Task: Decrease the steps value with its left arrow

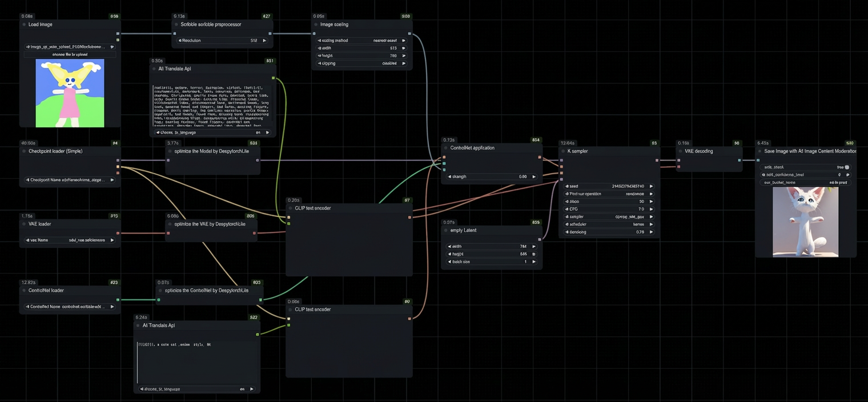Action: point(567,202)
